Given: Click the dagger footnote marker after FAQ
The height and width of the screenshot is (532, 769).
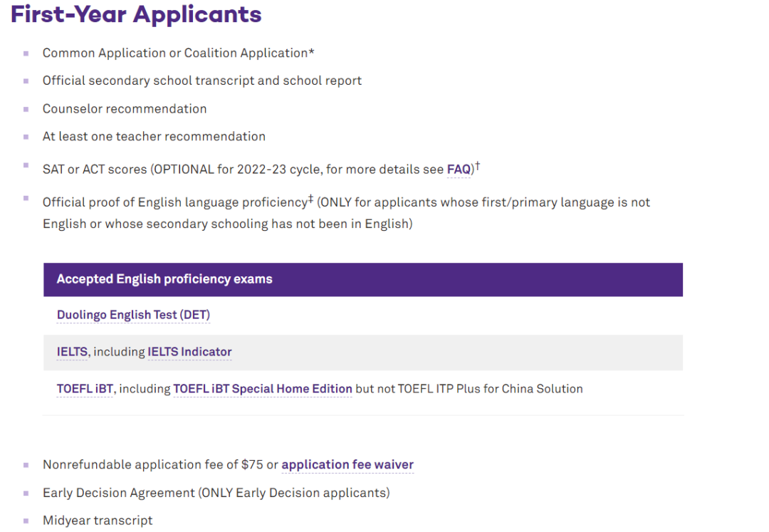Looking at the screenshot, I should pyautogui.click(x=477, y=166).
